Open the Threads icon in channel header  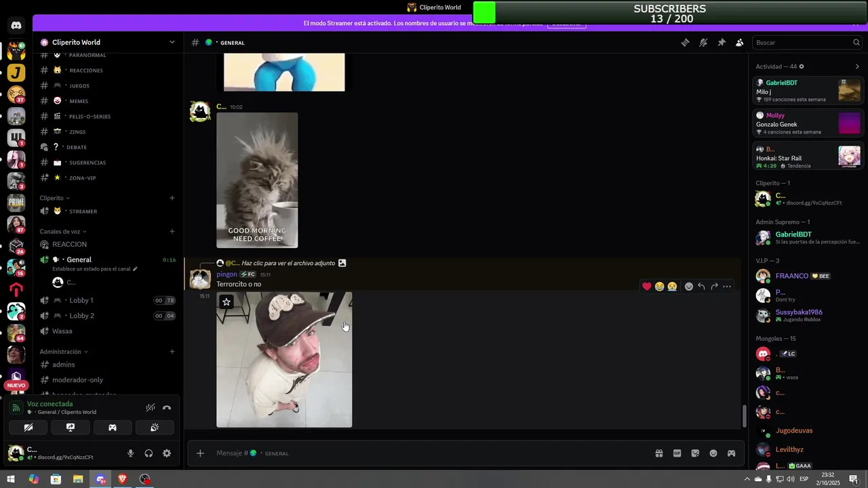(x=685, y=42)
